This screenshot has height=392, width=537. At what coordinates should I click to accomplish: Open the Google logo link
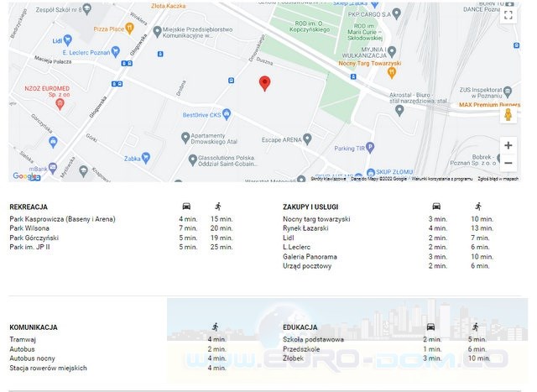tap(23, 175)
